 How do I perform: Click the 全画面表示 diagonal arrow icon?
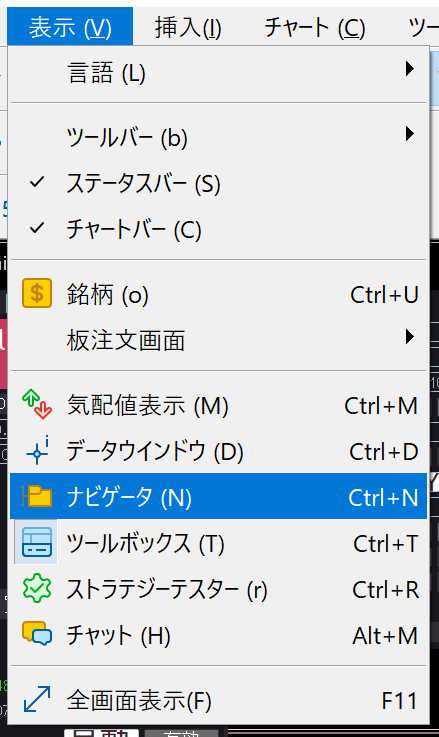click(x=37, y=699)
